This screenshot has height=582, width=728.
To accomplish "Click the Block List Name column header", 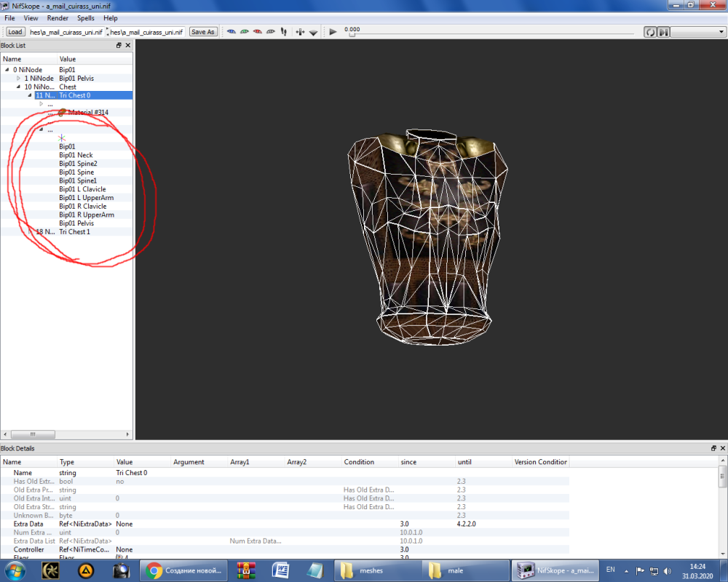I will (29, 59).
